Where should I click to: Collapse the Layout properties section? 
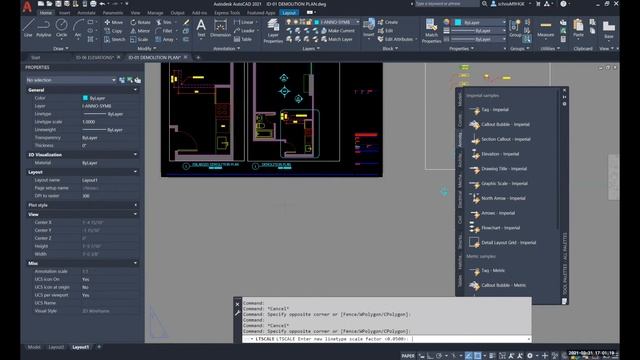tap(136, 172)
